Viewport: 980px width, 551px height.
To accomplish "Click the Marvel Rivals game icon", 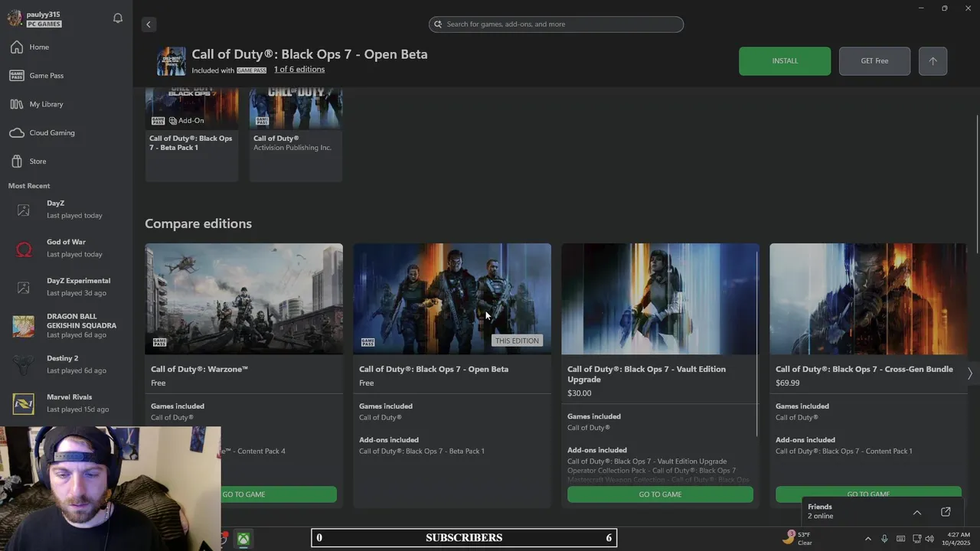I will point(24,403).
